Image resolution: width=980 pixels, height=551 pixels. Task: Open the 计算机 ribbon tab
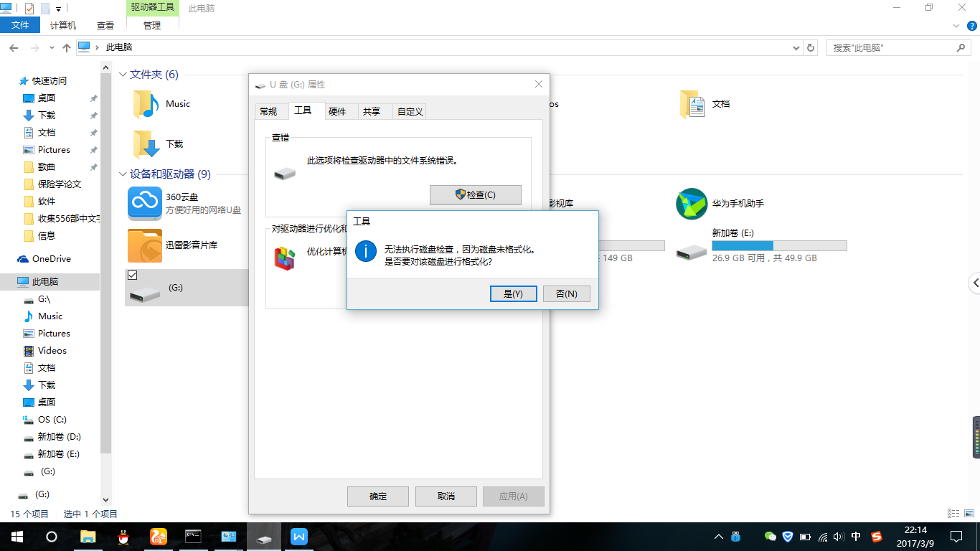click(x=63, y=25)
